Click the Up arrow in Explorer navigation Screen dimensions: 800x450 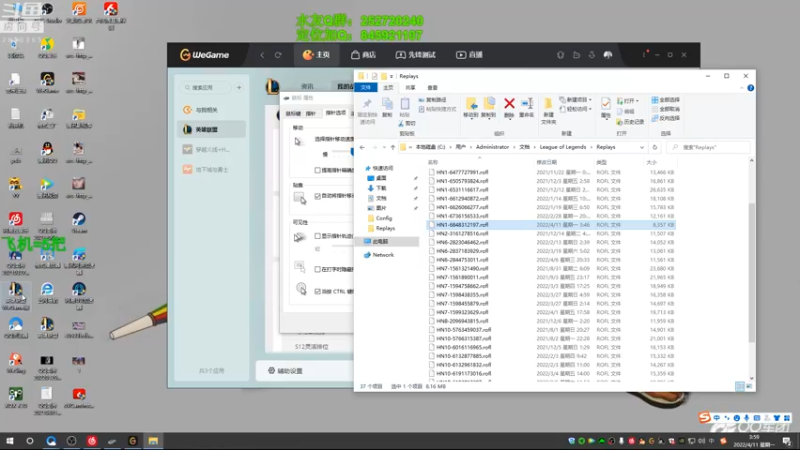point(392,147)
